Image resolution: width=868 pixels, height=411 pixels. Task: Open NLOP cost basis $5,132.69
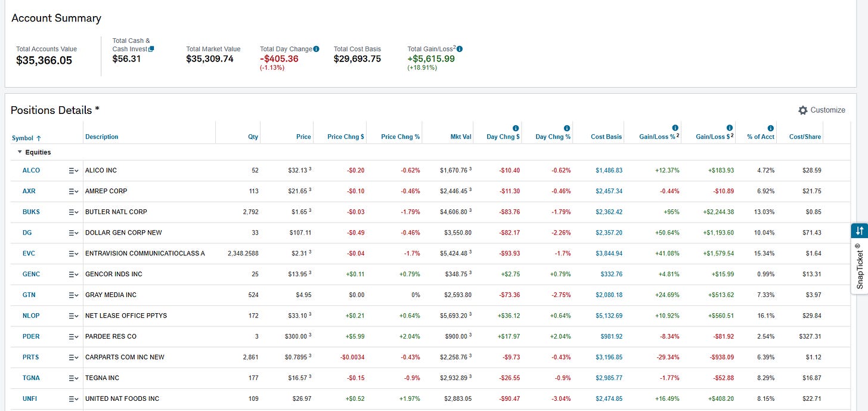click(609, 316)
